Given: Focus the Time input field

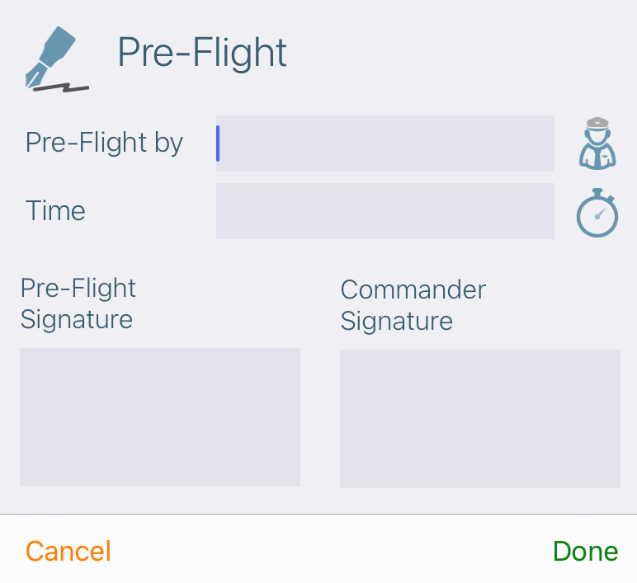Looking at the screenshot, I should point(385,211).
